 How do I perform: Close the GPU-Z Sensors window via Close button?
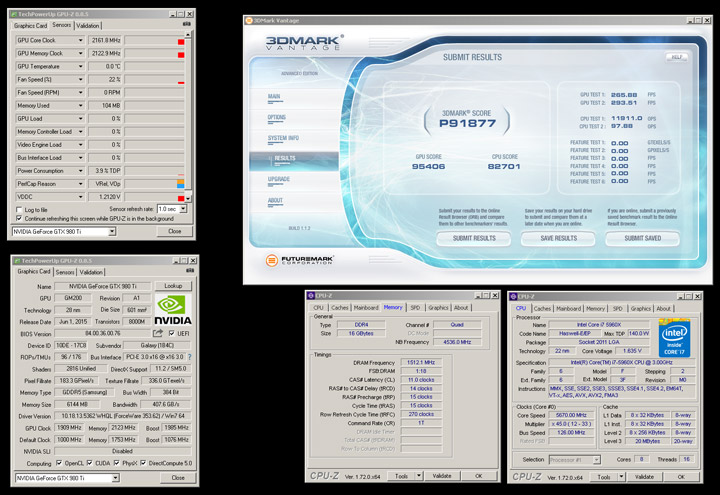[174, 231]
